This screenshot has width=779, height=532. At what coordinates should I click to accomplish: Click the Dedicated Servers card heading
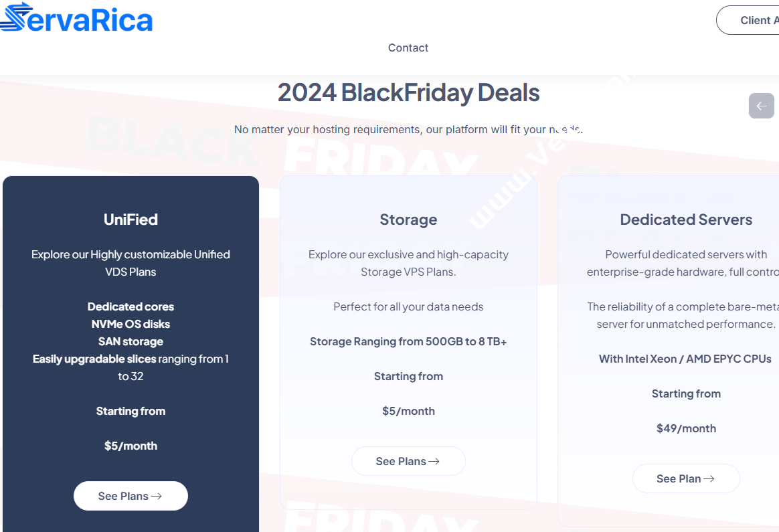pyautogui.click(x=686, y=219)
